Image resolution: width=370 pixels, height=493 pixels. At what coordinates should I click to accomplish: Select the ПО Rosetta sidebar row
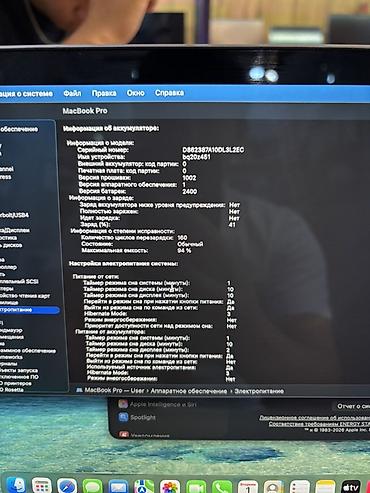12,390
